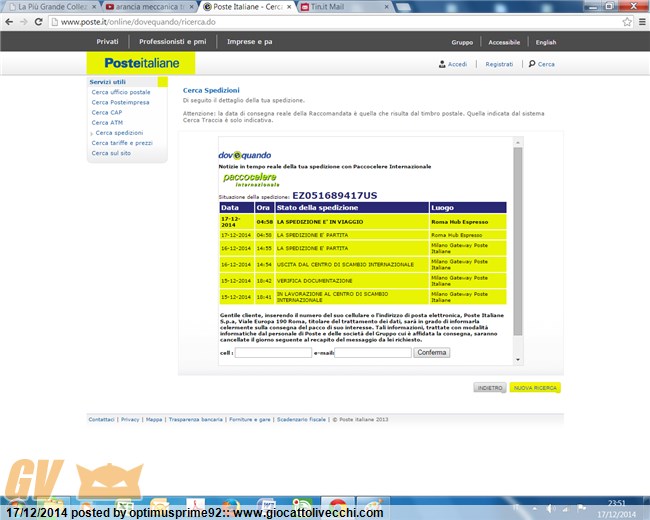Switch site language to English
Viewport: 650px width, 520px height.
coord(546,42)
